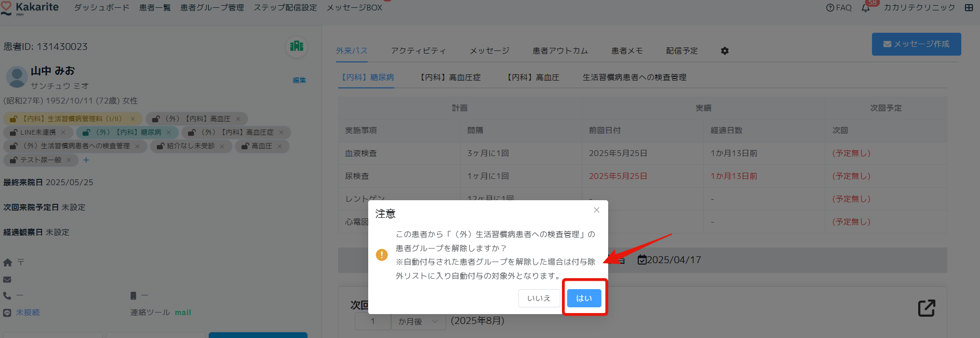Switch to the 患者アウトカム tab
The height and width of the screenshot is (338, 980).
tap(560, 51)
